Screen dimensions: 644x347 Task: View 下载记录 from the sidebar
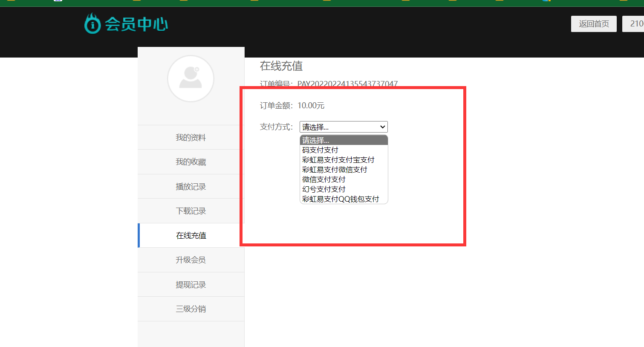tap(191, 211)
